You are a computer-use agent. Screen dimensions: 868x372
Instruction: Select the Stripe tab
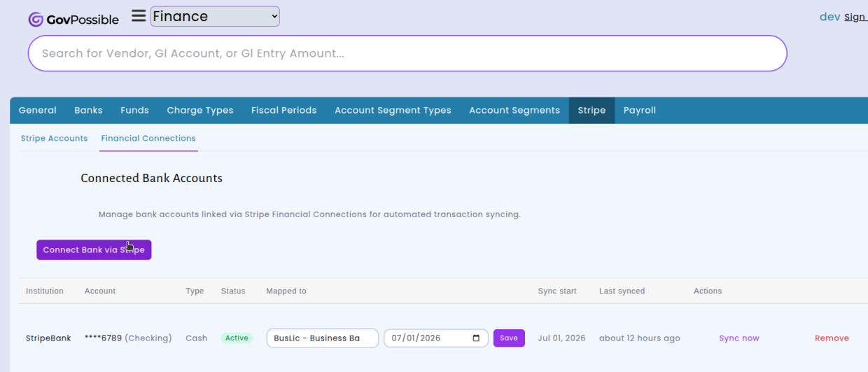point(592,110)
